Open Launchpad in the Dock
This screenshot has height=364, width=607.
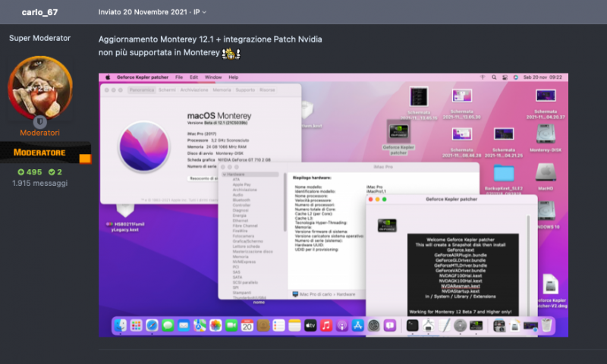coord(137,326)
